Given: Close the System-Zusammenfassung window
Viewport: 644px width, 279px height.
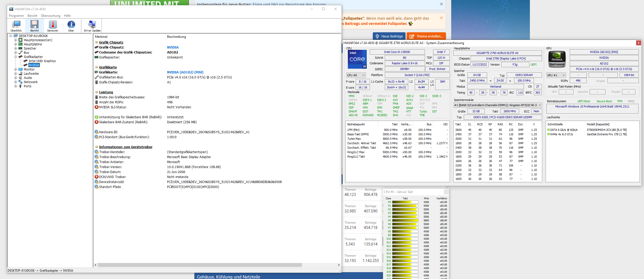Looking at the screenshot, I should coord(638,43).
